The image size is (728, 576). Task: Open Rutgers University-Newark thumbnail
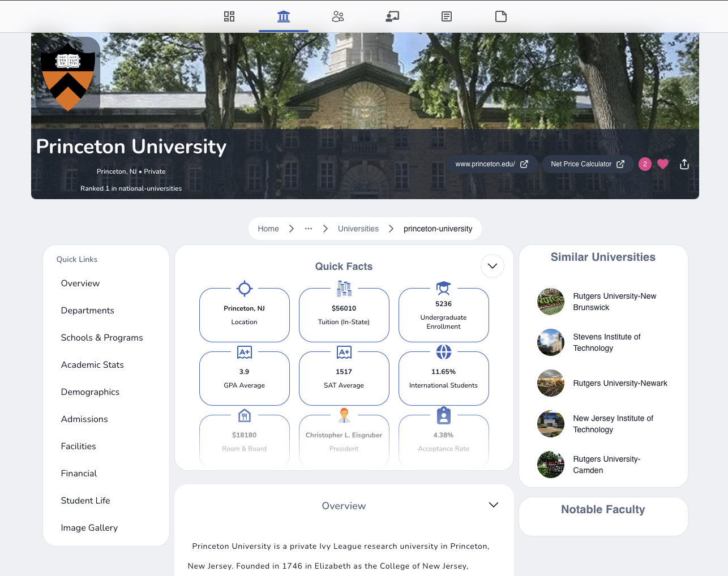(x=551, y=383)
